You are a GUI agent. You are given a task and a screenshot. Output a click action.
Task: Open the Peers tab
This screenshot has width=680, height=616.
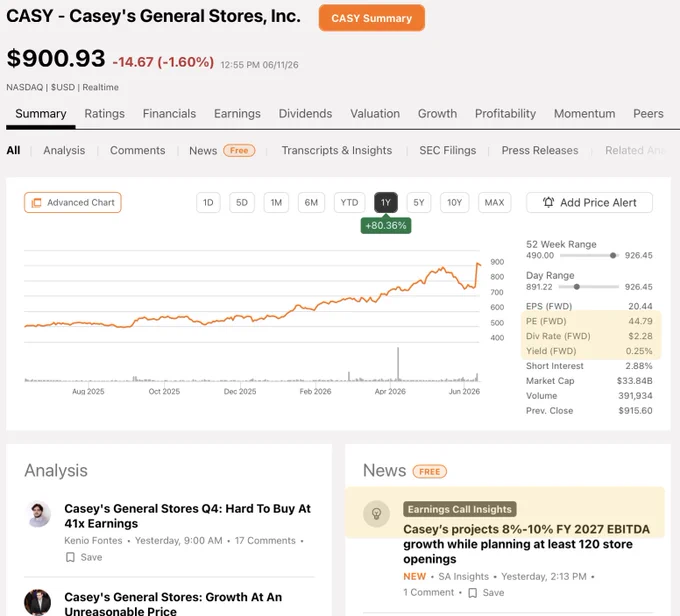(648, 114)
